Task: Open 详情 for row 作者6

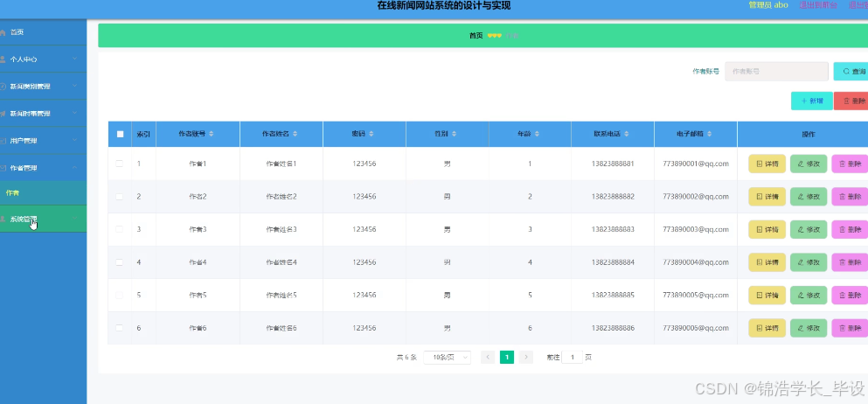Action: (767, 328)
